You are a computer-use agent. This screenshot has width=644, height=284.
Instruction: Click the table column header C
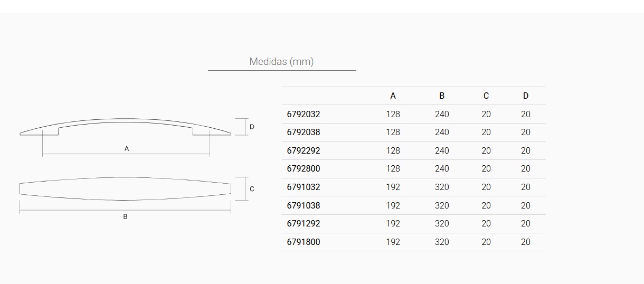pos(486,96)
